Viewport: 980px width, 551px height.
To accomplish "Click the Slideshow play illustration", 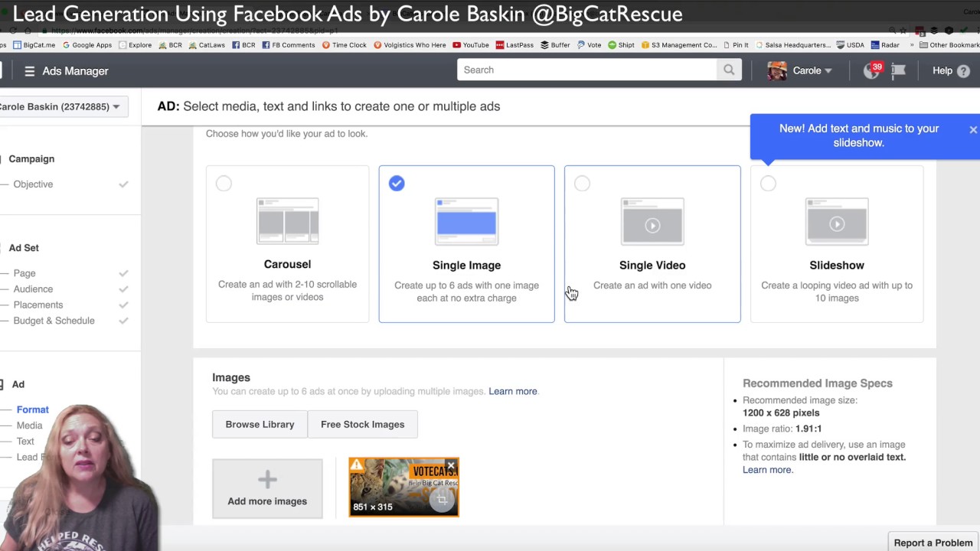I will coord(837,222).
